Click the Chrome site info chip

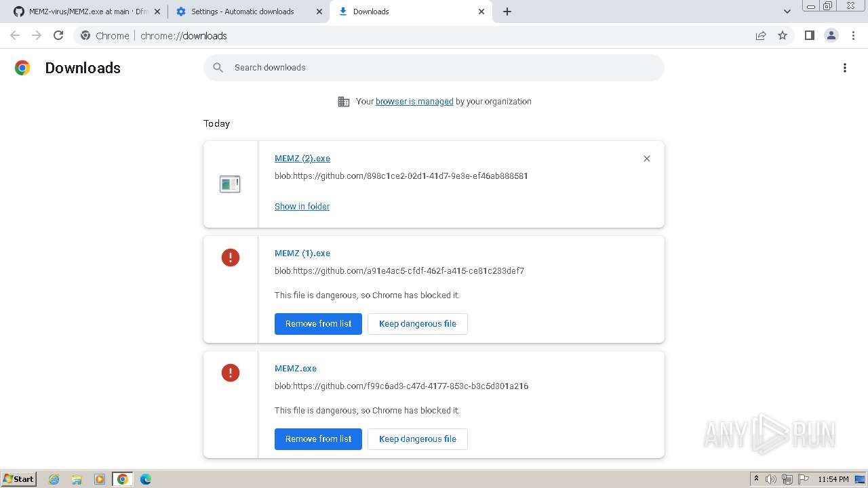[x=105, y=35]
